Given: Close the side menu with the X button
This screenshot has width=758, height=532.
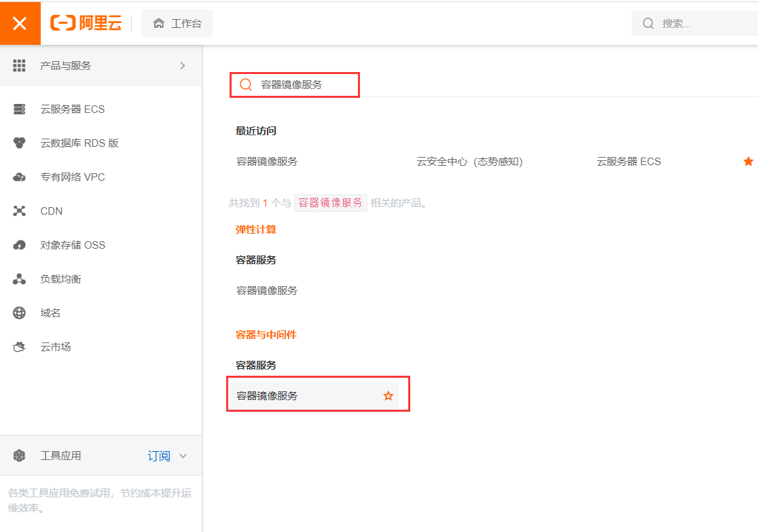Looking at the screenshot, I should coord(20,23).
